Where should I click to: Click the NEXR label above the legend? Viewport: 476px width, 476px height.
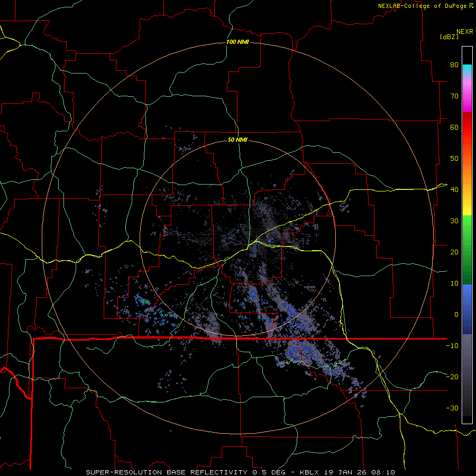pos(465,32)
